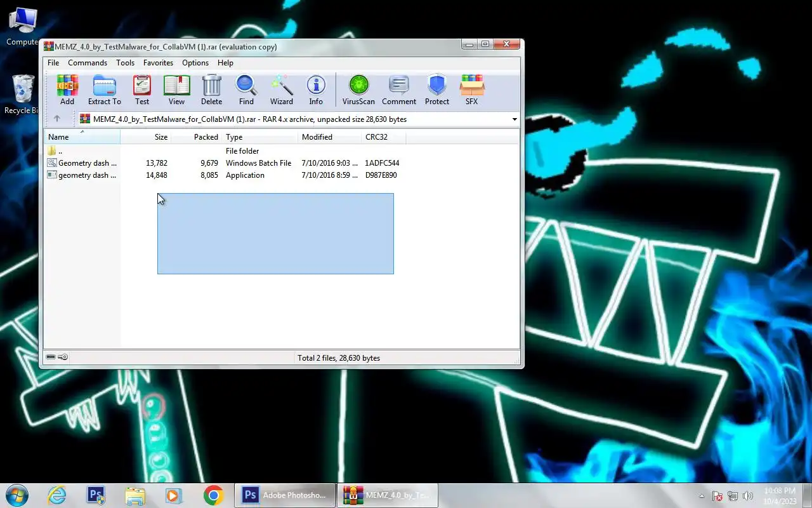
Task: Show hidden tray icons arrow
Action: coord(702,496)
